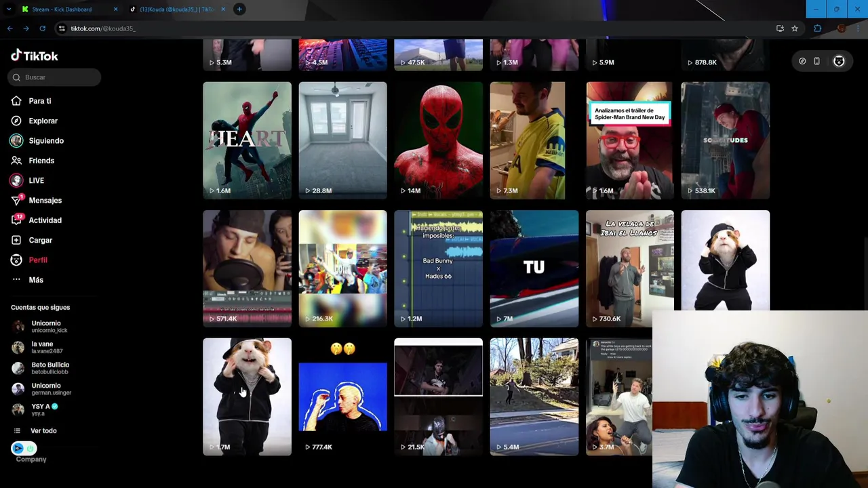
Task: Open outdoor street video with 5.4M views
Action: pos(534,396)
